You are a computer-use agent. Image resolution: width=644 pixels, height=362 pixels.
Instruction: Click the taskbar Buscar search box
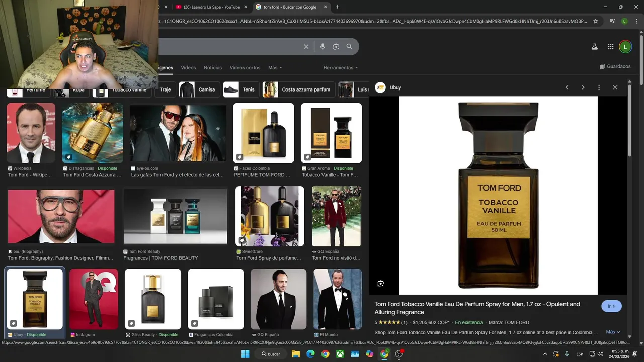point(271,354)
